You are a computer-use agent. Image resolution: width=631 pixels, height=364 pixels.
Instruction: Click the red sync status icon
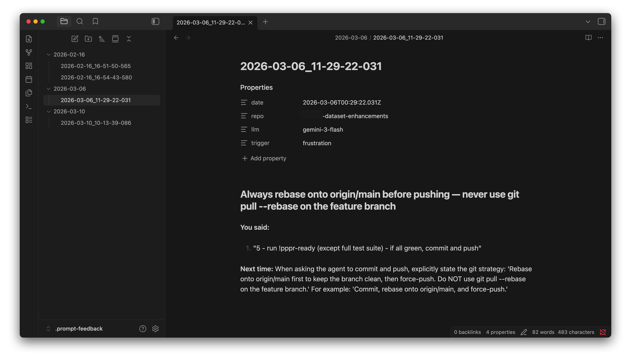pos(603,332)
